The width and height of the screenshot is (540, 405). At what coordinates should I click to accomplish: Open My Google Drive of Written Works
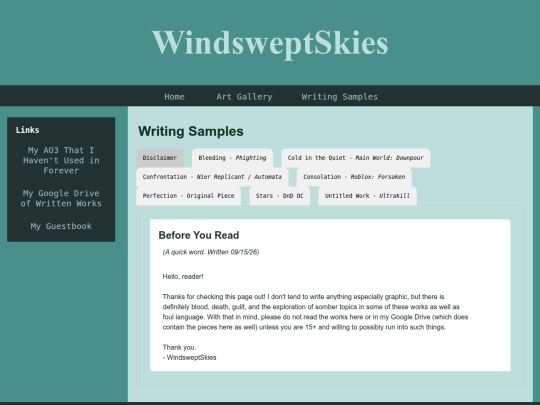[x=61, y=198]
